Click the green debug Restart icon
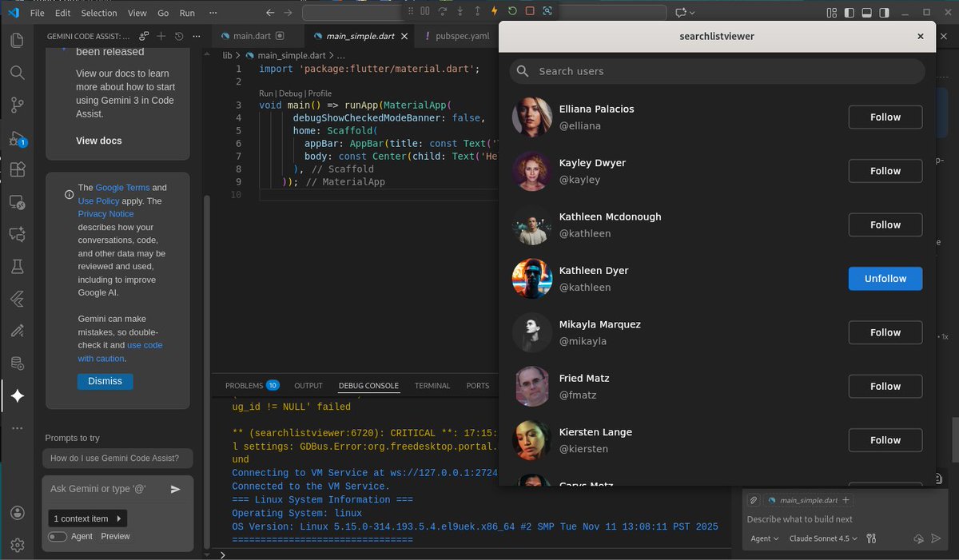Screen dimensions: 959x560 [x=512, y=11]
